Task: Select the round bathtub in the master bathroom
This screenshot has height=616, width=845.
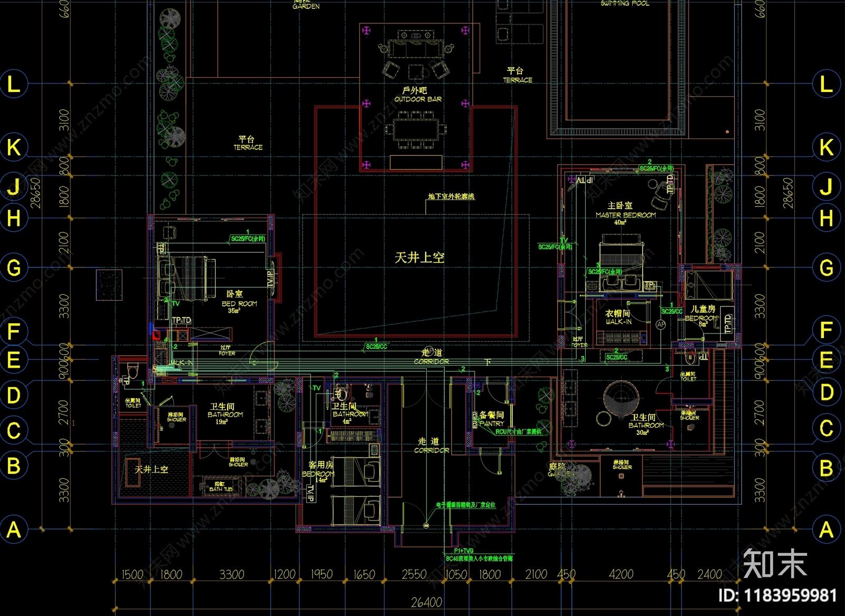Action: [621, 399]
